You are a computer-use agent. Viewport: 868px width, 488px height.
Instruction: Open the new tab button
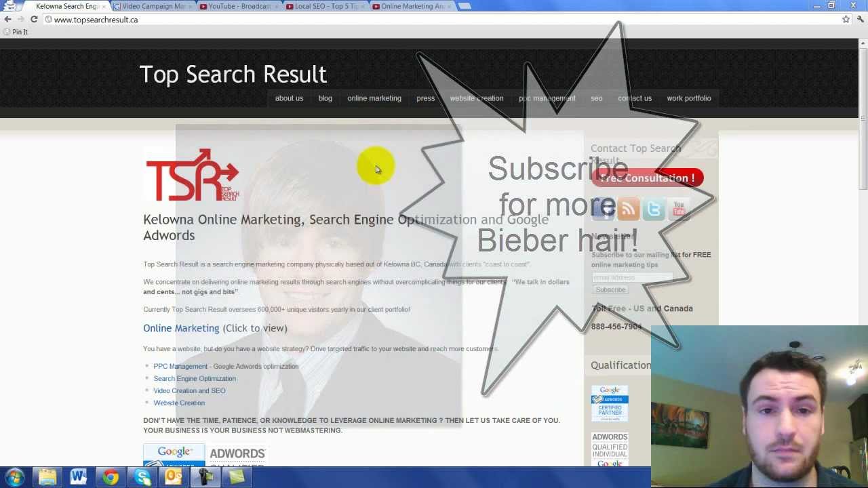click(465, 6)
